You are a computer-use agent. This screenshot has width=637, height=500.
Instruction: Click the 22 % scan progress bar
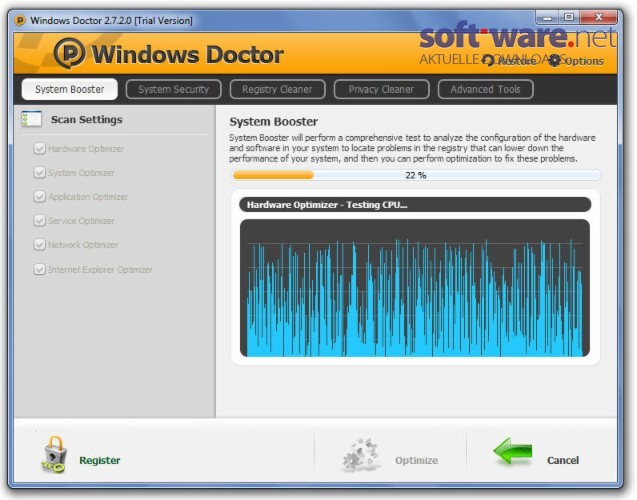pos(416,175)
